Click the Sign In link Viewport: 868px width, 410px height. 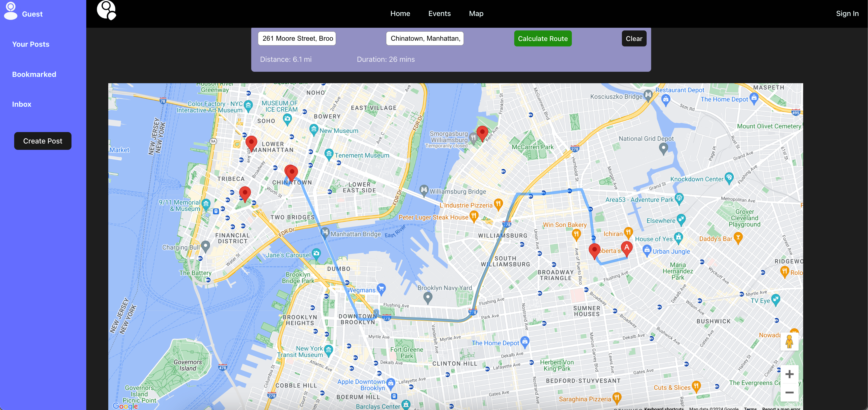coord(847,14)
